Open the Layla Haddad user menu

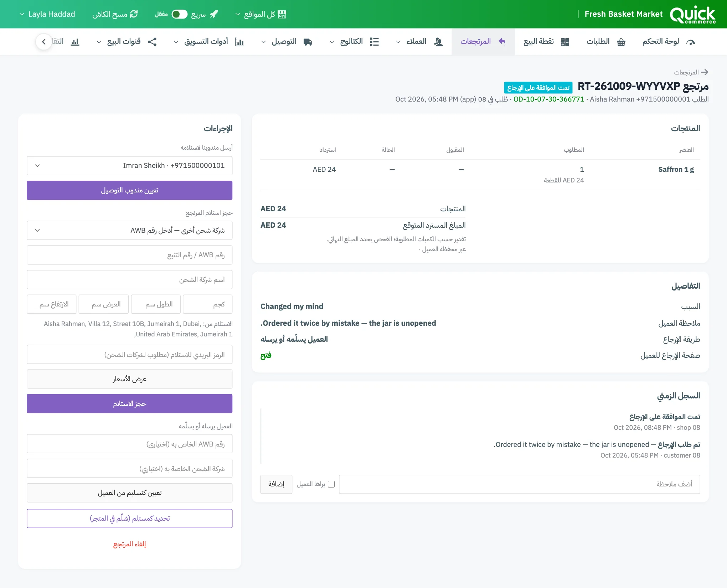[x=47, y=14]
